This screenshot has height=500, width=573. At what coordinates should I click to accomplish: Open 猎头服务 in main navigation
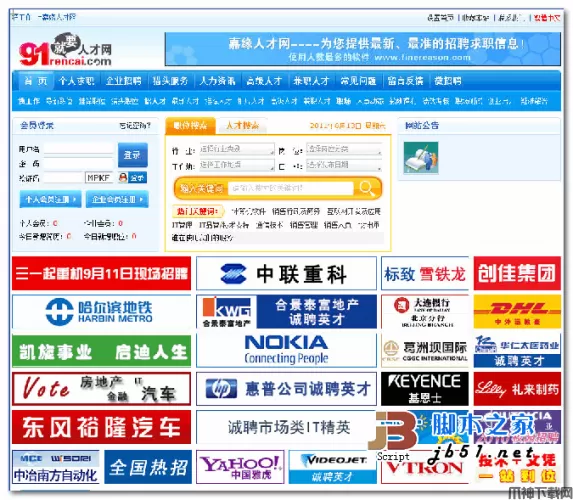(170, 81)
